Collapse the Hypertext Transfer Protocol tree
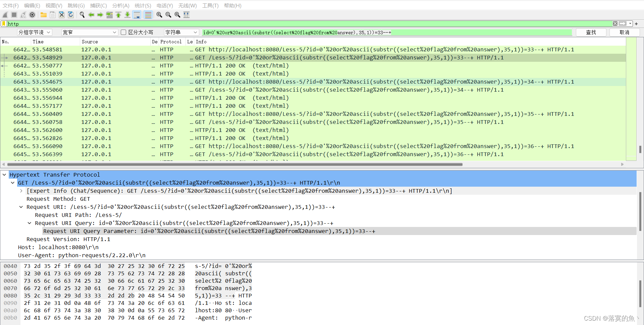The image size is (644, 325). pyautogui.click(x=4, y=175)
